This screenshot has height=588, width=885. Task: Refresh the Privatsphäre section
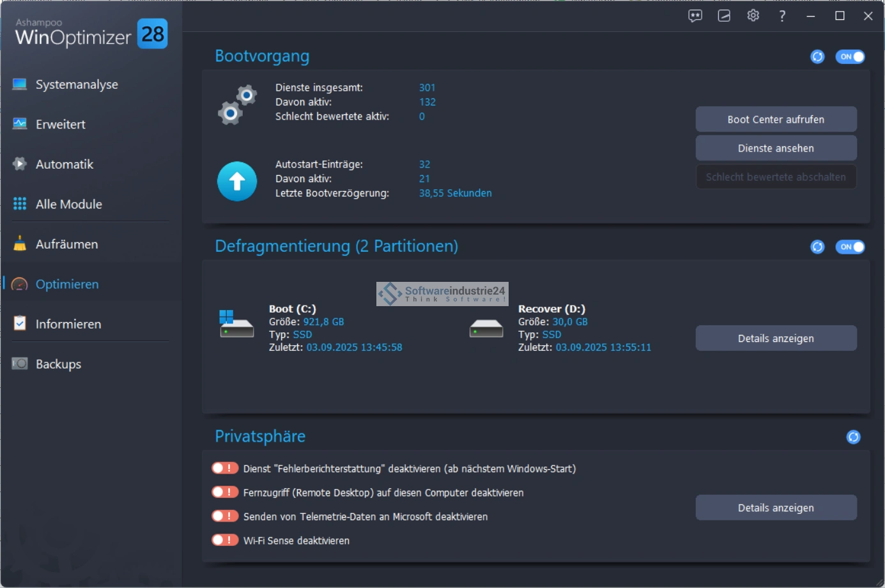tap(853, 437)
